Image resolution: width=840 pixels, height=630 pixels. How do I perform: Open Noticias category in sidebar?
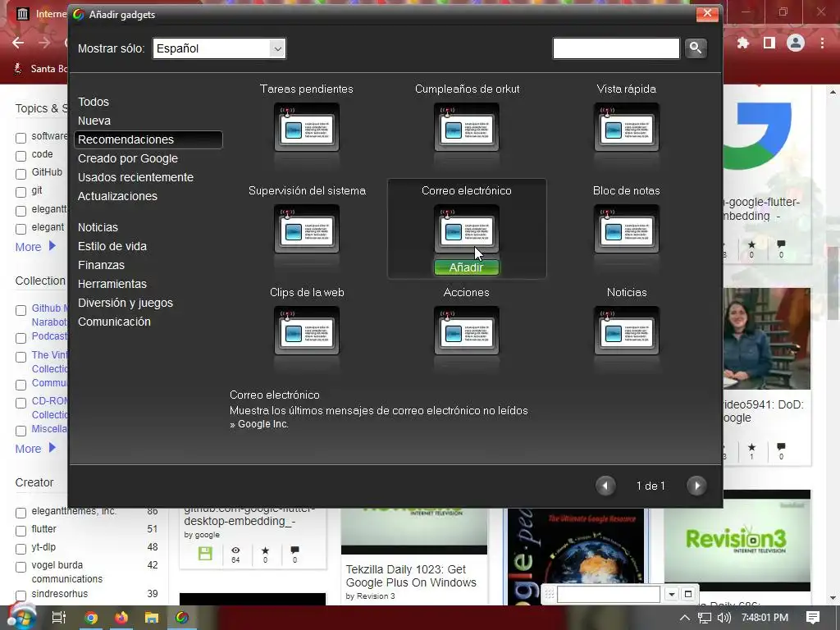[x=98, y=227]
